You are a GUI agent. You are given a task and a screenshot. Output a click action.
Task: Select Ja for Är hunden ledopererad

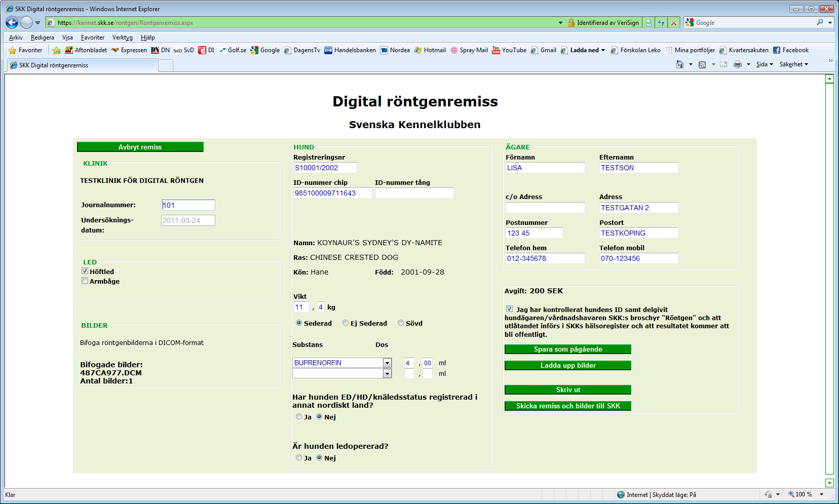pos(299,457)
